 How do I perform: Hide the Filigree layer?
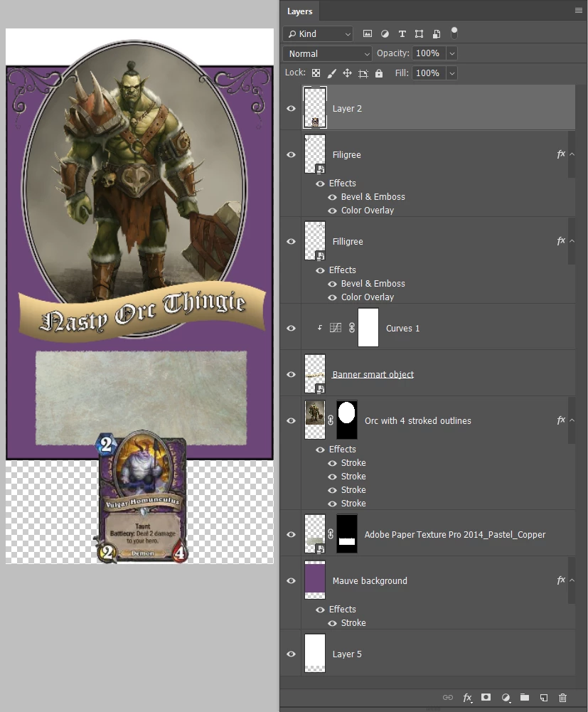[291, 155]
